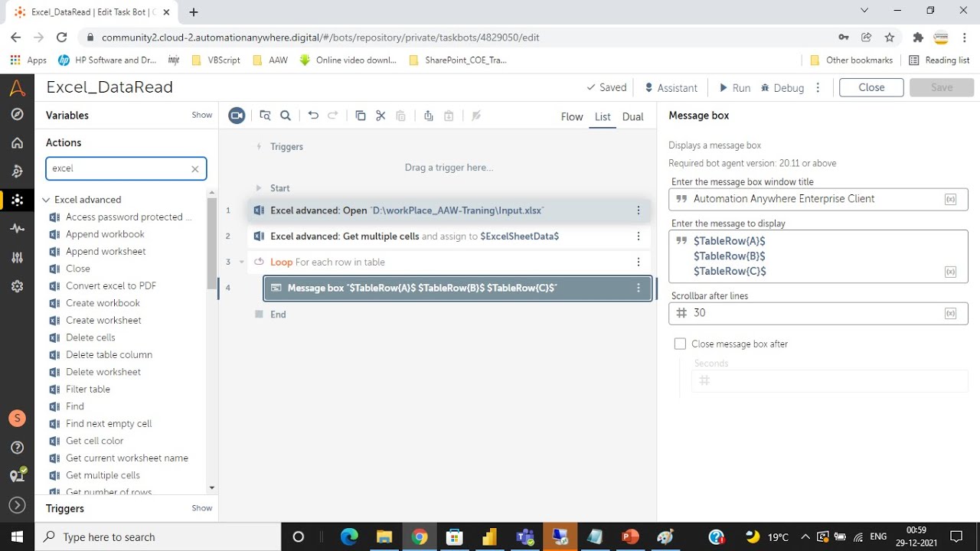Image resolution: width=980 pixels, height=551 pixels.
Task: Open find and replace in bot editor
Action: (265, 116)
